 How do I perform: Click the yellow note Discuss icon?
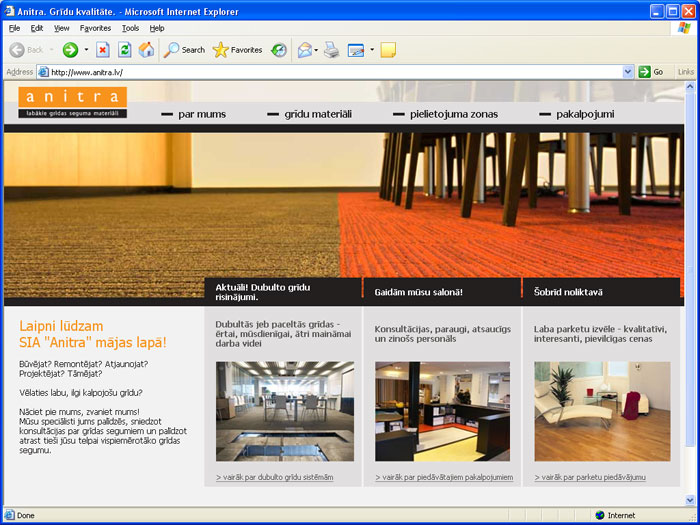tap(388, 50)
